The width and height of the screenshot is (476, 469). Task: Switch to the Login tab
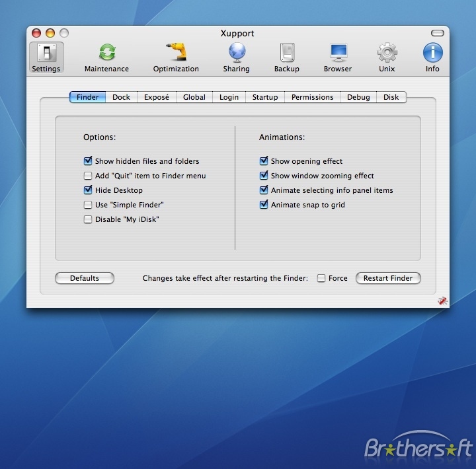pyautogui.click(x=229, y=97)
